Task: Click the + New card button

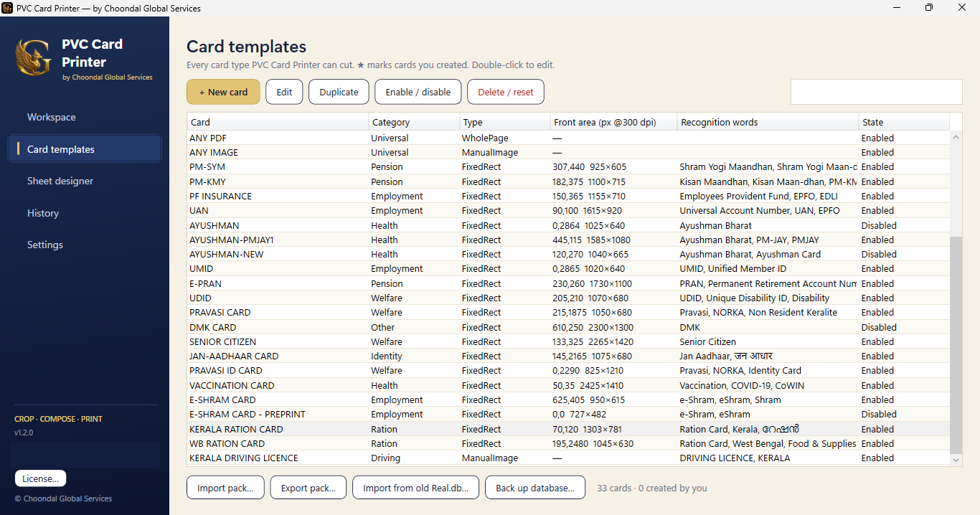Action: (223, 92)
